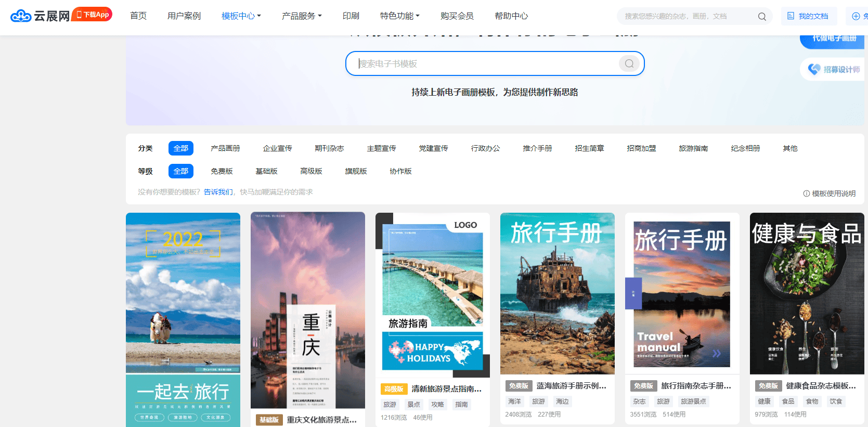The image size is (868, 427).
Task: Open the 旅行手册 shipwreck cover thumbnail
Action: [x=558, y=293]
